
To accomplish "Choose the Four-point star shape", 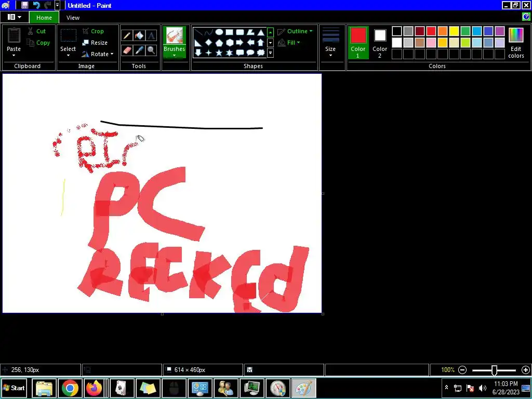I will coord(209,52).
